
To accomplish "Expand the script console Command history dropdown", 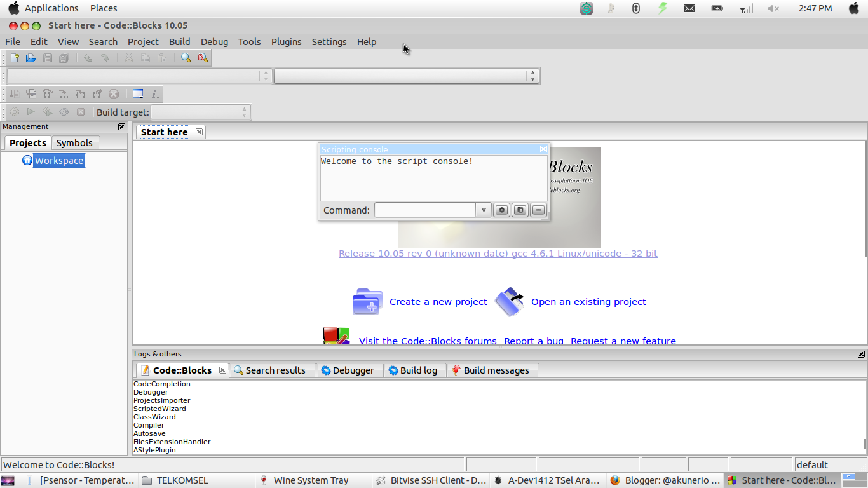I will (x=484, y=210).
